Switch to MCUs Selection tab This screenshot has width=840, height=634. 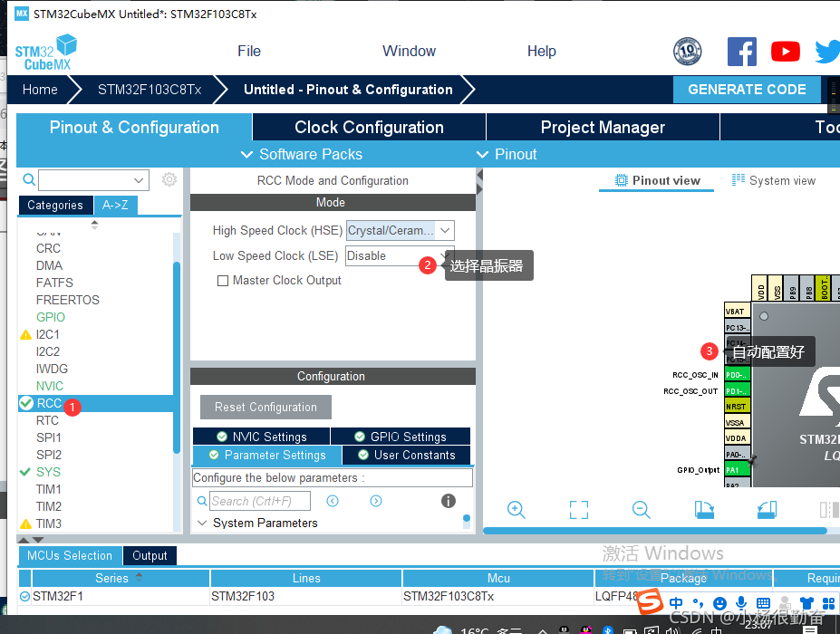[x=70, y=556]
